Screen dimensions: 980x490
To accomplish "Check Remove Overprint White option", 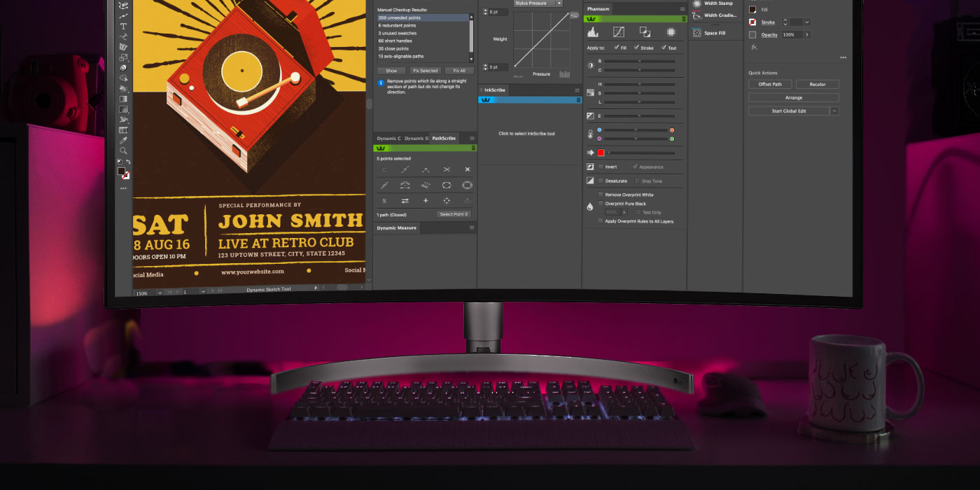I will click(x=601, y=195).
